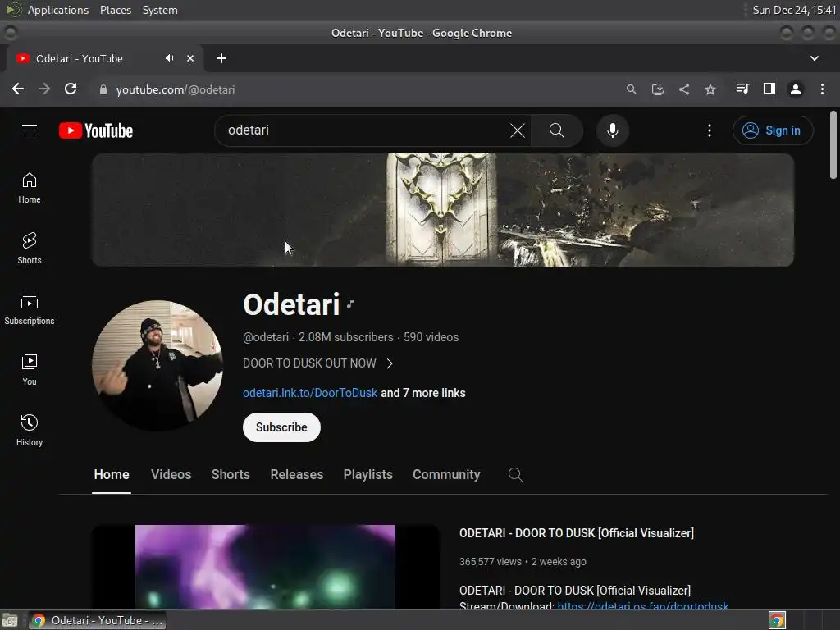Open Shorts in the sidebar
The image size is (840, 630).
[x=30, y=249]
